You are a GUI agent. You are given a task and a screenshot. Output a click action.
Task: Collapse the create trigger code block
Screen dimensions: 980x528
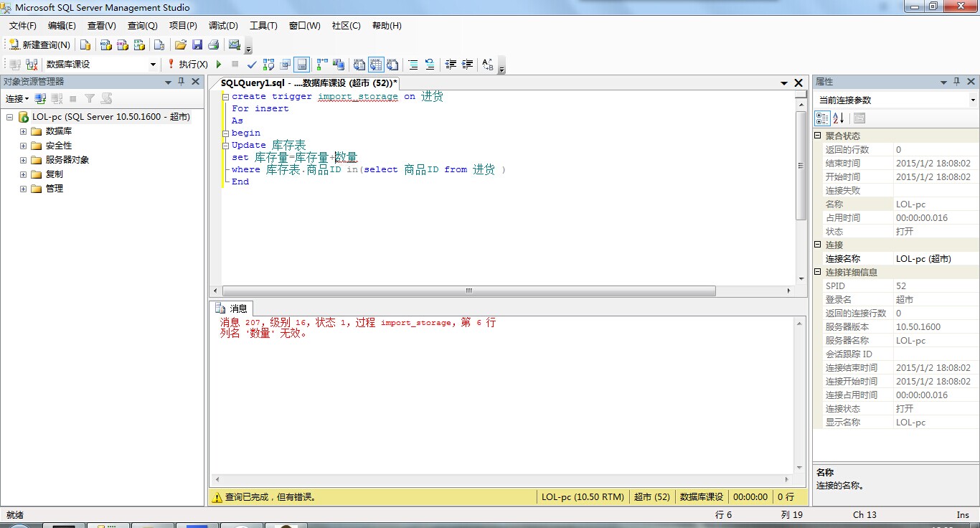(x=226, y=97)
